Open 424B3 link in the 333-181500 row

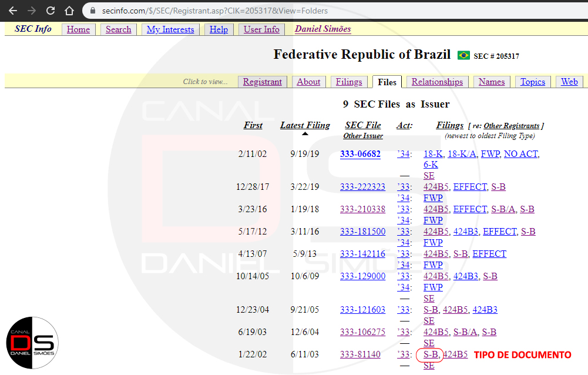[466, 232]
